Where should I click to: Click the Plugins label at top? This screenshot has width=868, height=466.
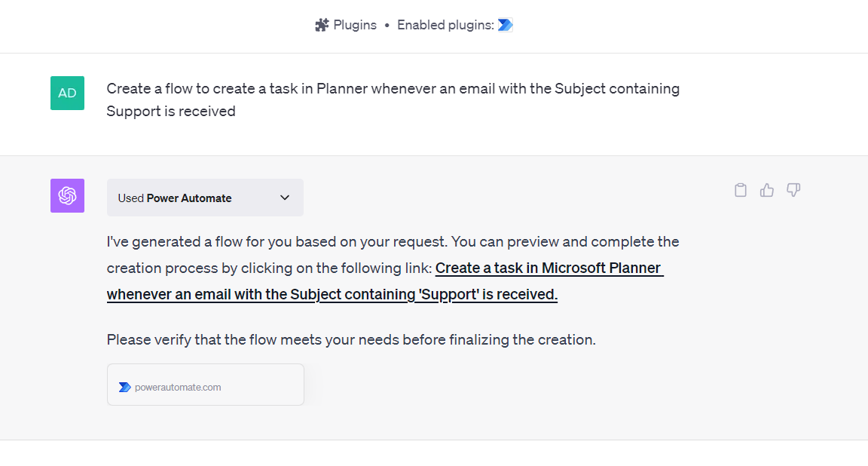tap(355, 25)
